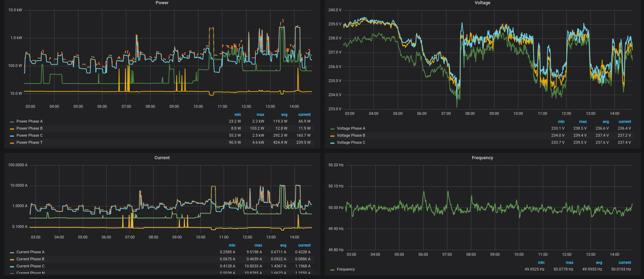Sort Power legend by max column

click(x=260, y=114)
